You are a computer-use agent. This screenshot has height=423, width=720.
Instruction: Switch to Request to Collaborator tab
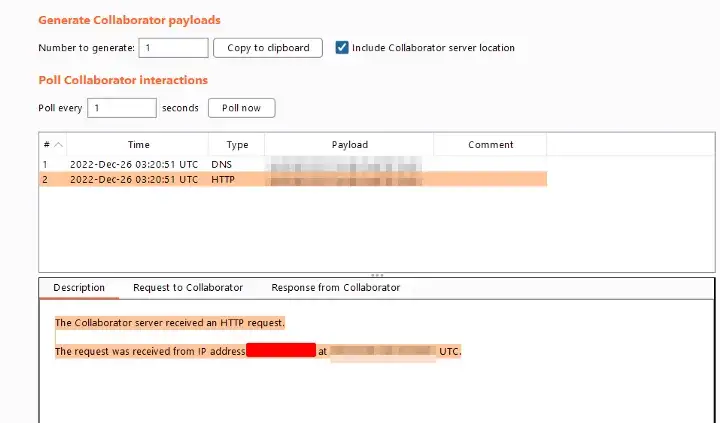point(188,287)
